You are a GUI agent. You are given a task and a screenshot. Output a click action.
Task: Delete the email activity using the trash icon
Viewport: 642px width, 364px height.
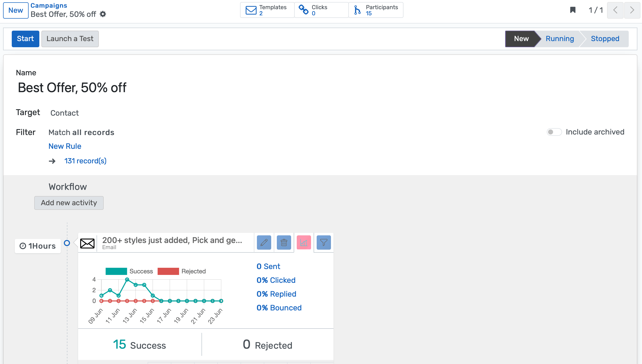(x=284, y=242)
